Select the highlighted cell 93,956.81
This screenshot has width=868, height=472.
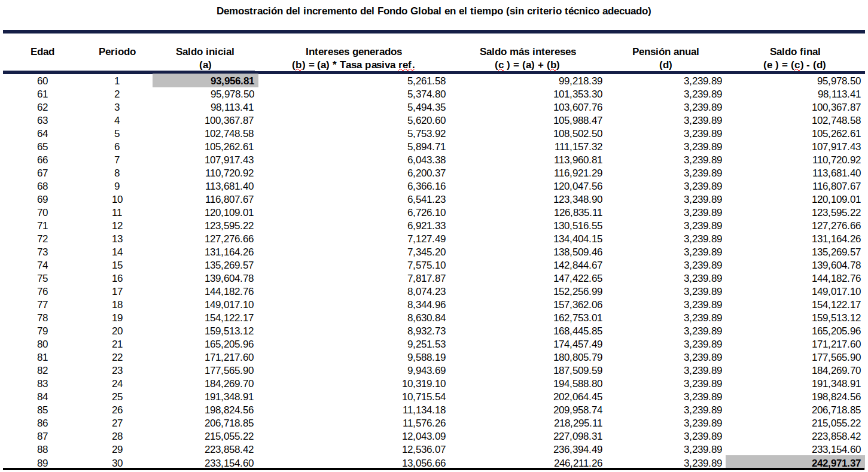click(x=205, y=81)
